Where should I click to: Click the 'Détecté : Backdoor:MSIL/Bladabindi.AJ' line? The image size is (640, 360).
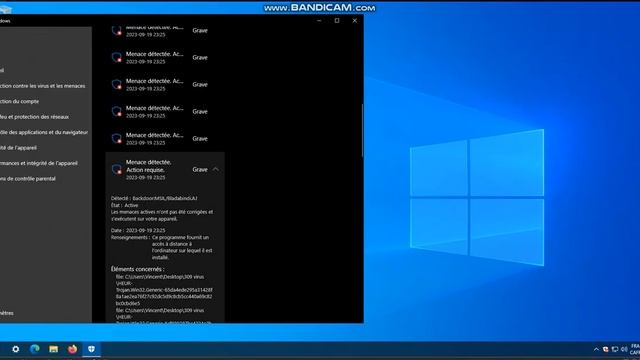pos(154,198)
